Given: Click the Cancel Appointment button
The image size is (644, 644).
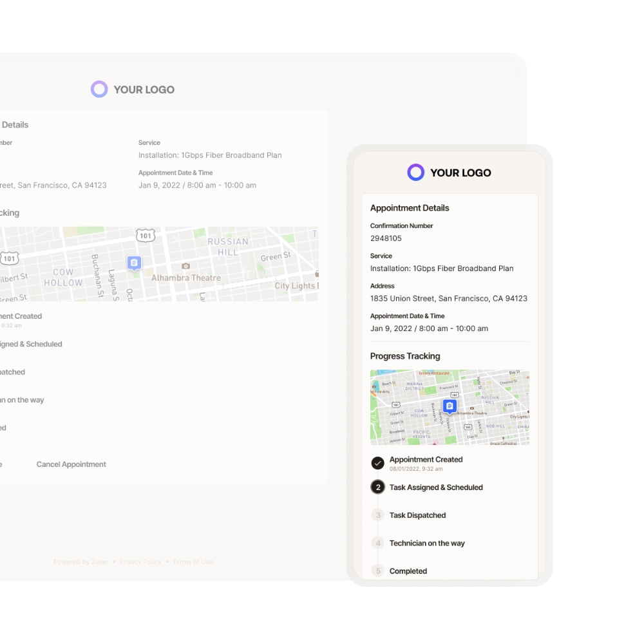Looking at the screenshot, I should (71, 464).
